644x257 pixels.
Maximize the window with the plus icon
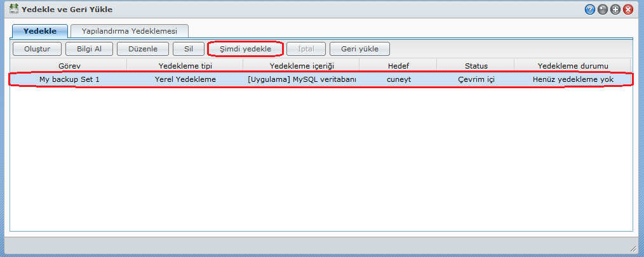click(615, 10)
